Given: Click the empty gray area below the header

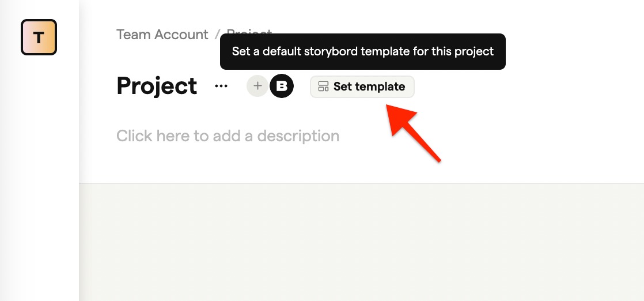Looking at the screenshot, I should [361, 242].
